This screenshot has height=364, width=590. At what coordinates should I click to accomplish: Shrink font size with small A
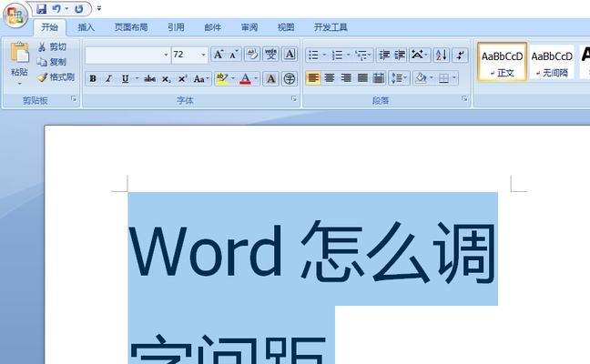click(x=234, y=55)
